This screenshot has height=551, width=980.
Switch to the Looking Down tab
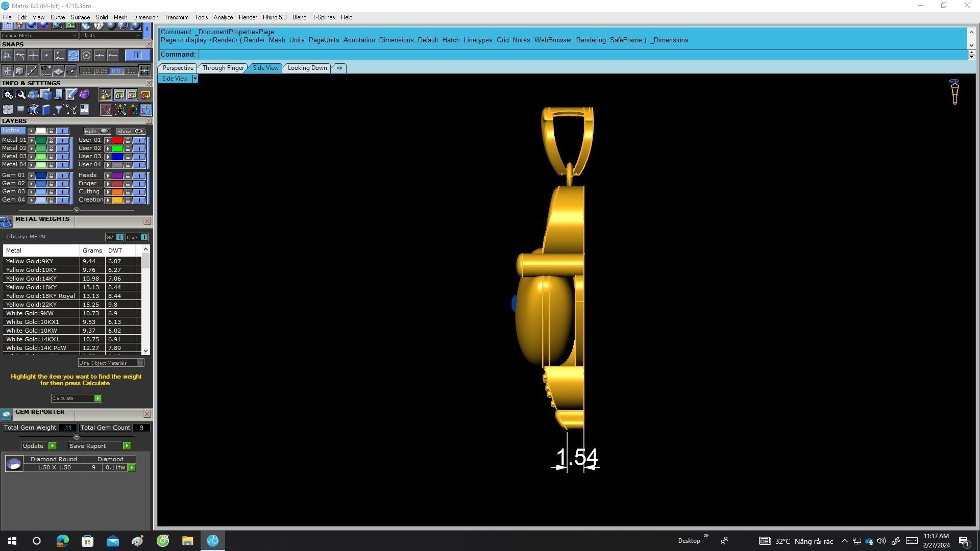[307, 68]
